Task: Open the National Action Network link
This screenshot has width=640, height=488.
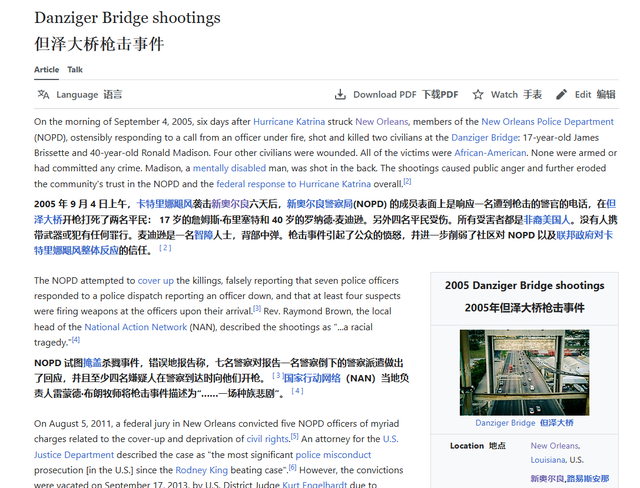Action: click(135, 327)
